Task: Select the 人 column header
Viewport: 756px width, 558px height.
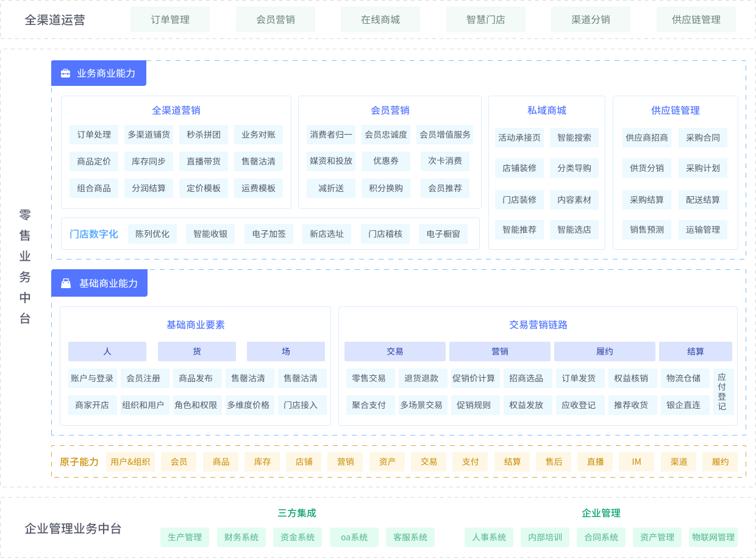Action: point(107,351)
